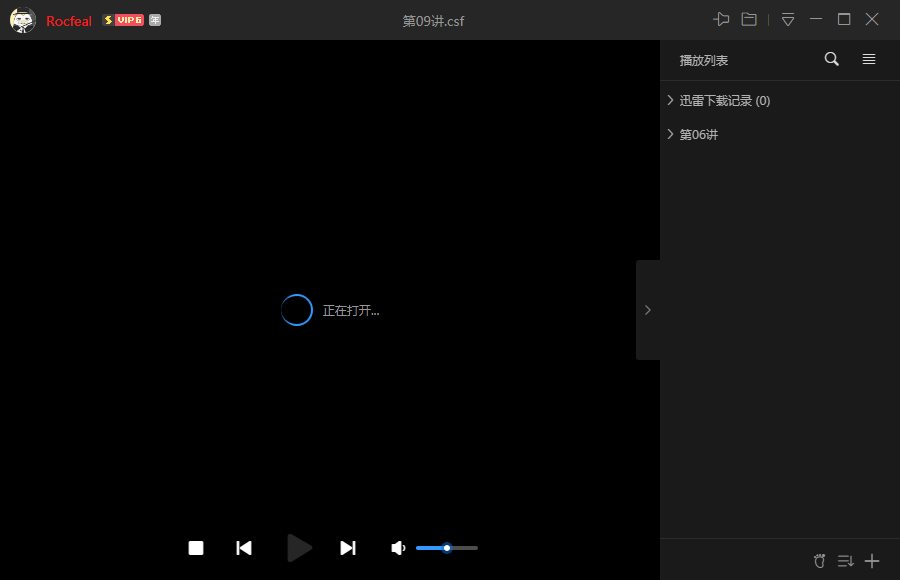Viewport: 900px width, 580px height.
Task: Collapse the playlist side panel
Action: click(647, 310)
